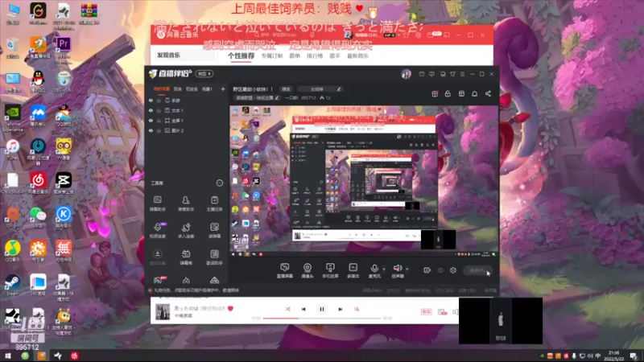Open 弹幕秀 tool in the toolbox
Viewport: 644px width, 362px height.
(x=186, y=257)
